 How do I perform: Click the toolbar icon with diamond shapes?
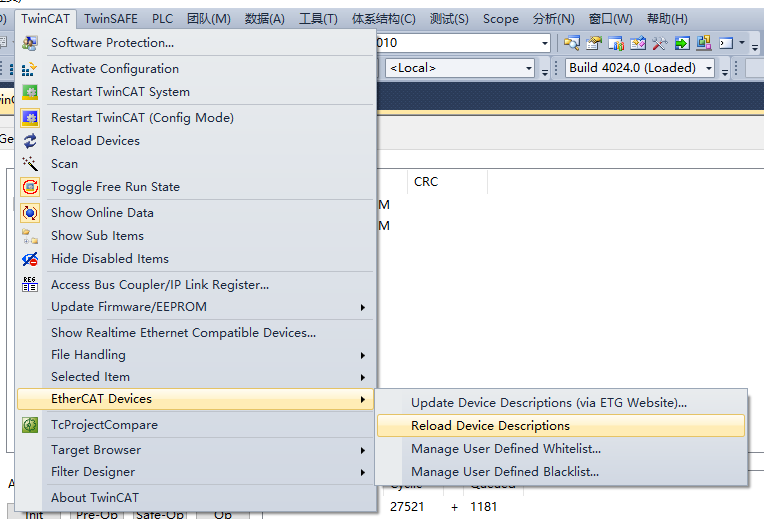(637, 43)
